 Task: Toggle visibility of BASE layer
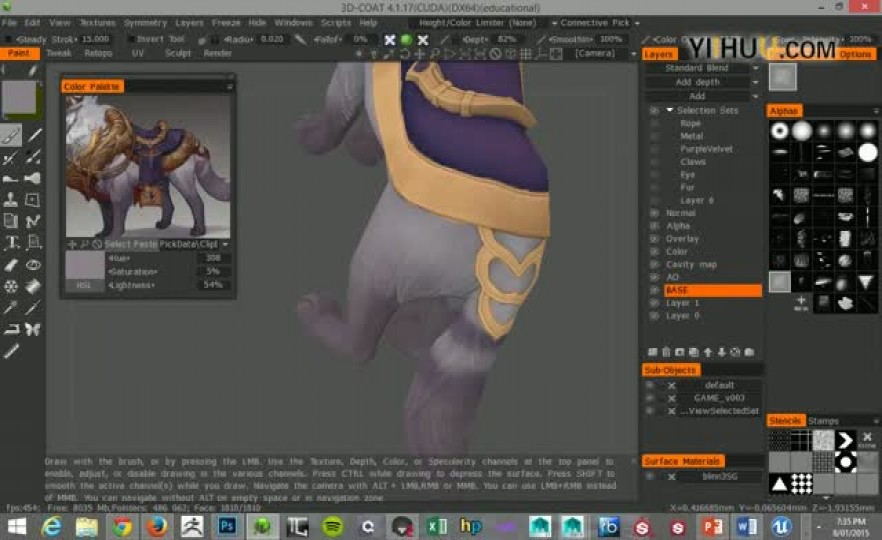654,290
